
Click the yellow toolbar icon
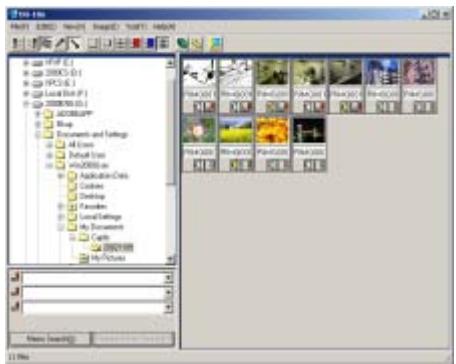pos(197,43)
